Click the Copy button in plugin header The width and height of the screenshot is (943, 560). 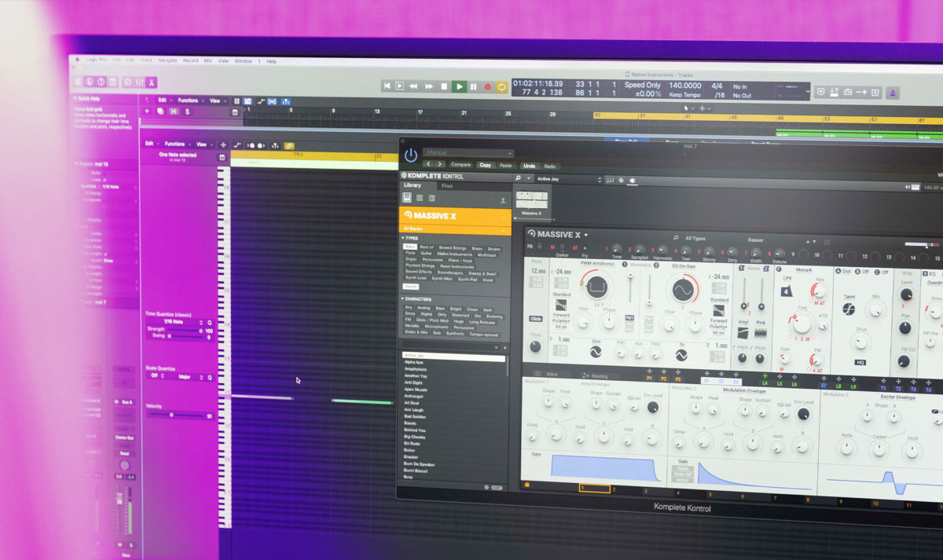(486, 165)
